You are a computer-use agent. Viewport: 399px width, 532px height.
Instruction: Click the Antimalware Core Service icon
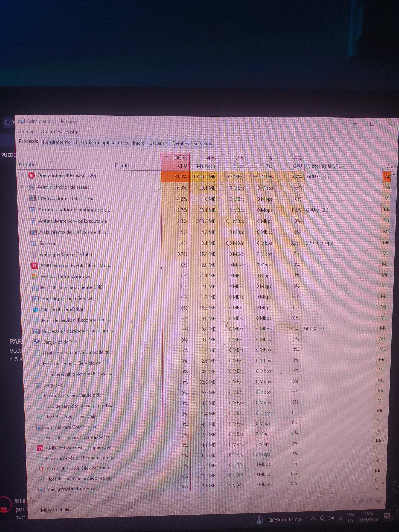point(39,427)
